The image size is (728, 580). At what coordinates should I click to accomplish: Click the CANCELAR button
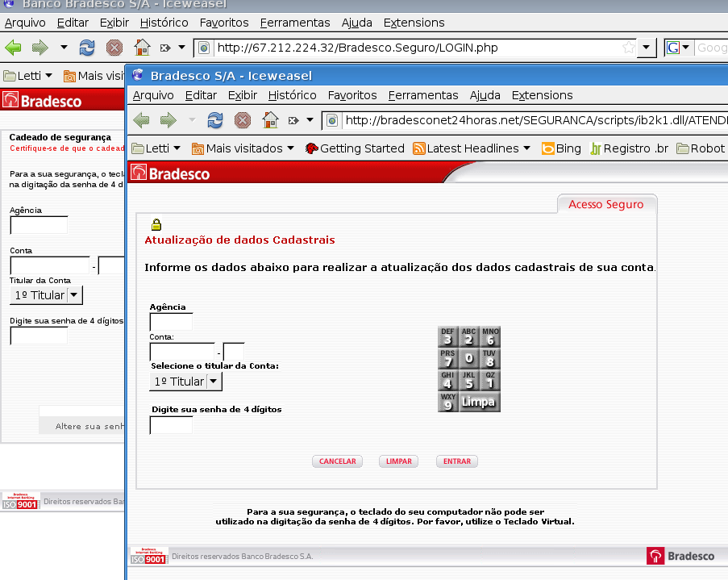point(338,461)
